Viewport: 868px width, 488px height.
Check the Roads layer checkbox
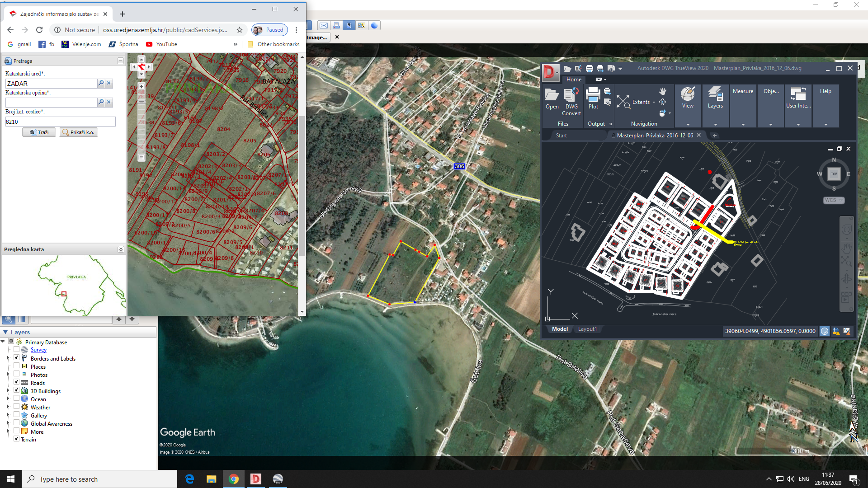[17, 382]
